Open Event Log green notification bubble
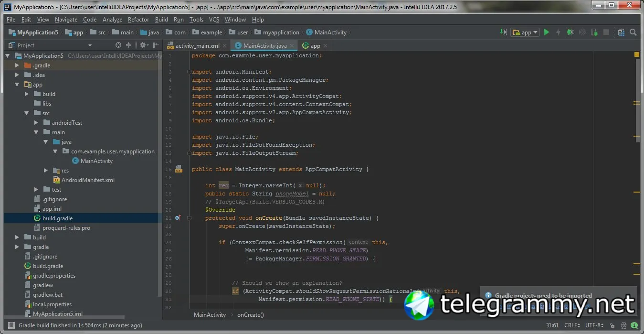The width and height of the screenshot is (644, 334). tap(635, 325)
